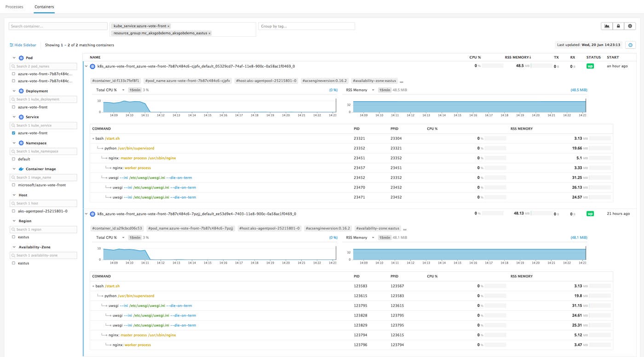
Task: Click the (48.5 MiB) memory value link
Action: 579,90
